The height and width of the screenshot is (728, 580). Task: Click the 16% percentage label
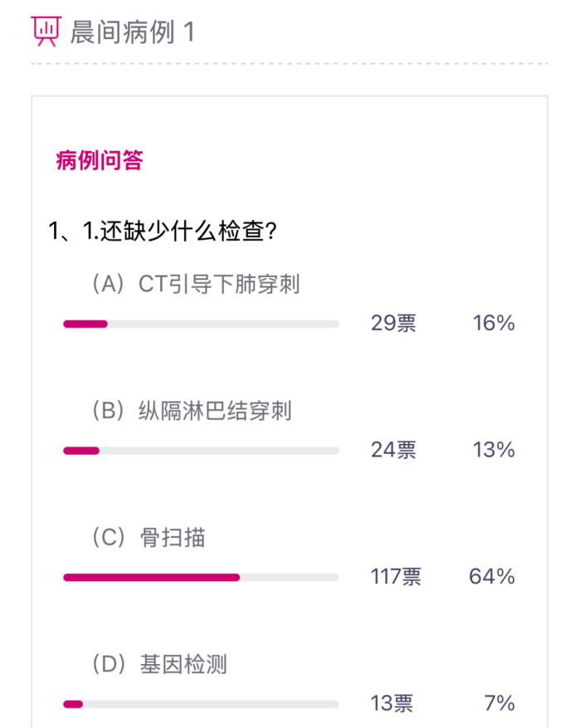[494, 324]
